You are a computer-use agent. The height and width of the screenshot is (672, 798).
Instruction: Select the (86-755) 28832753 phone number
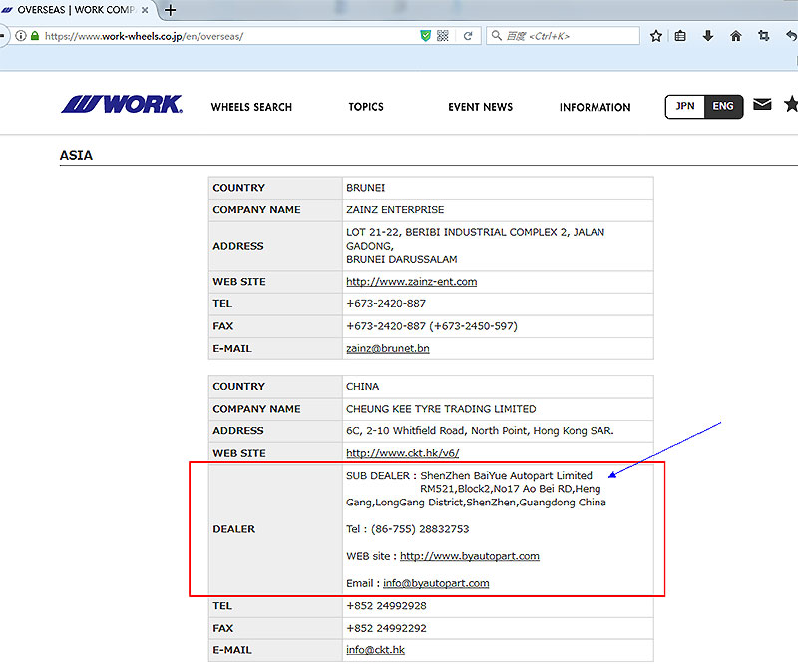(x=420, y=529)
